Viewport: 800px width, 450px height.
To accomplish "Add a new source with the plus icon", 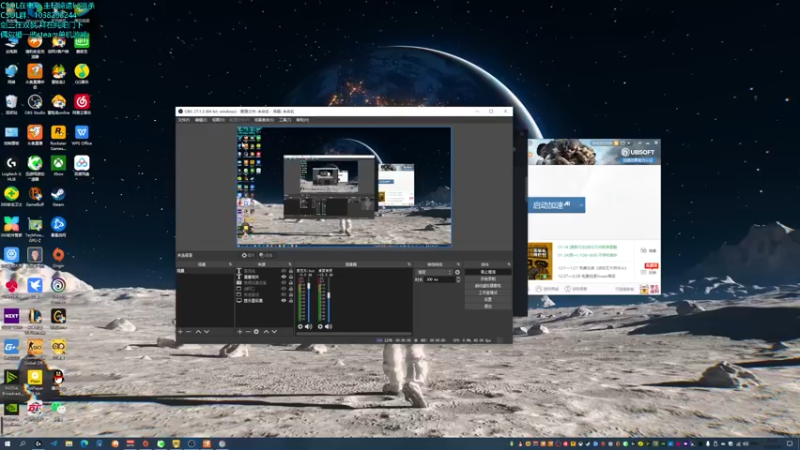I will coord(240,332).
